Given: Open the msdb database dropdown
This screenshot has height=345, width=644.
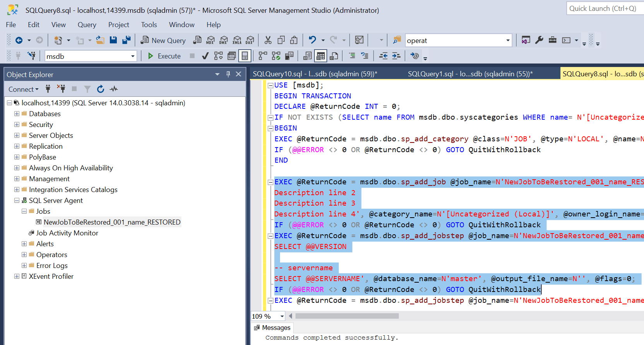Looking at the screenshot, I should 133,56.
